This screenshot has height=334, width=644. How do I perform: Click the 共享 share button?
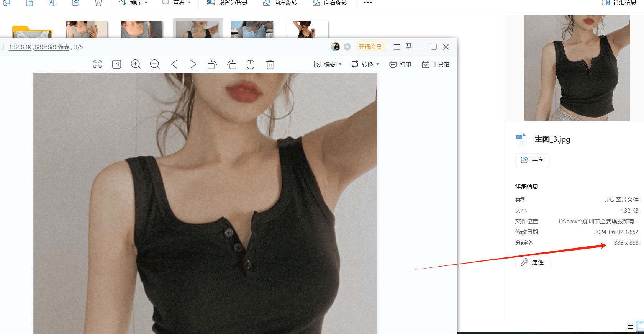click(x=532, y=160)
